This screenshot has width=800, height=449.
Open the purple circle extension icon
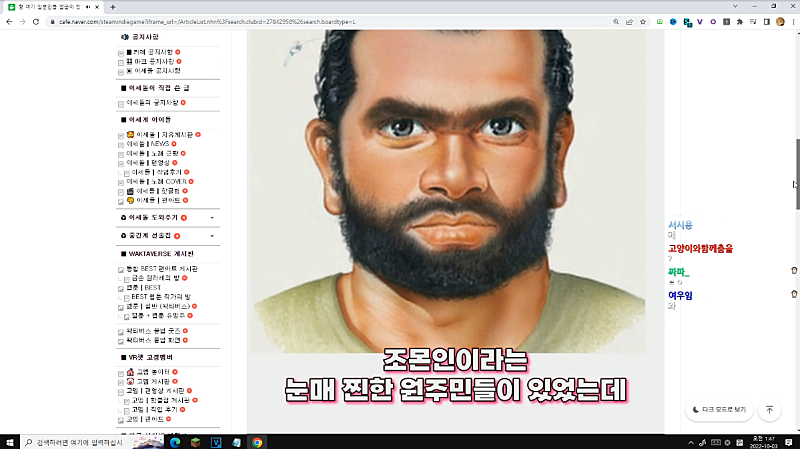[713, 22]
